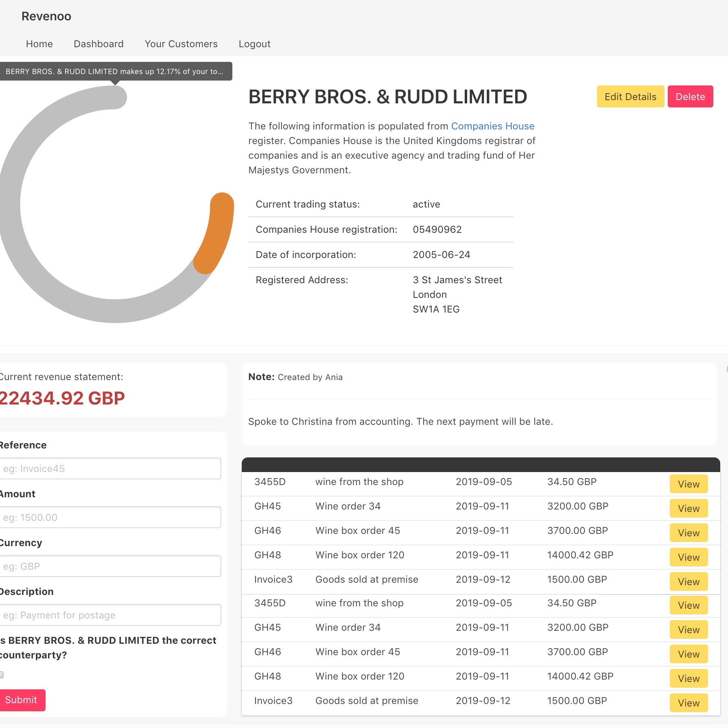View first GH46 Wine box order 45 entry

689,533
